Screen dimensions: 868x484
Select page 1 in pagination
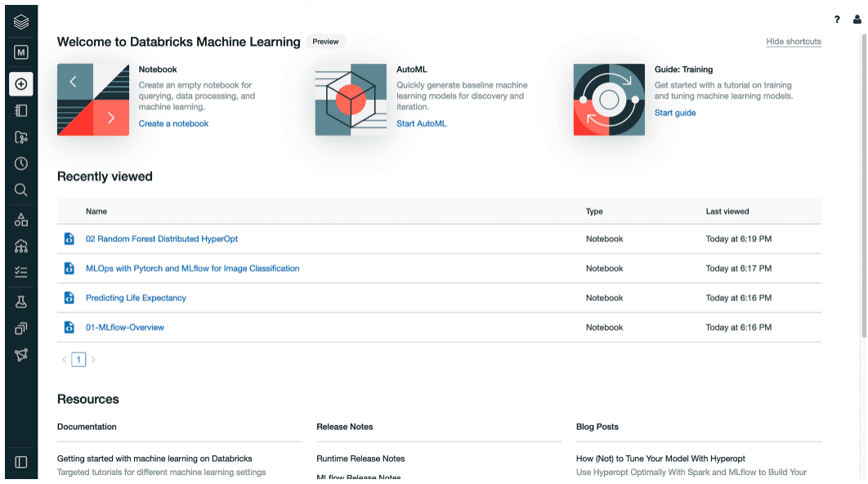click(x=78, y=360)
